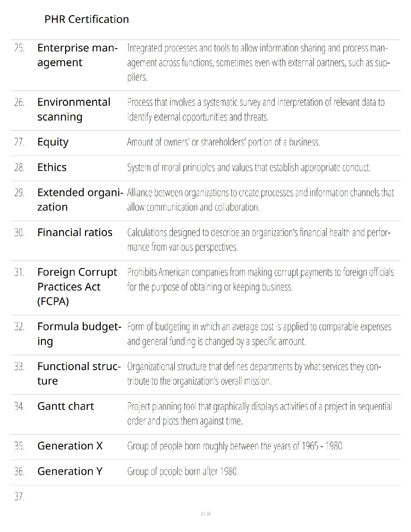Click the term 'Enterprise management'
Image resolution: width=411 pixels, height=532 pixels.
[x=77, y=55]
